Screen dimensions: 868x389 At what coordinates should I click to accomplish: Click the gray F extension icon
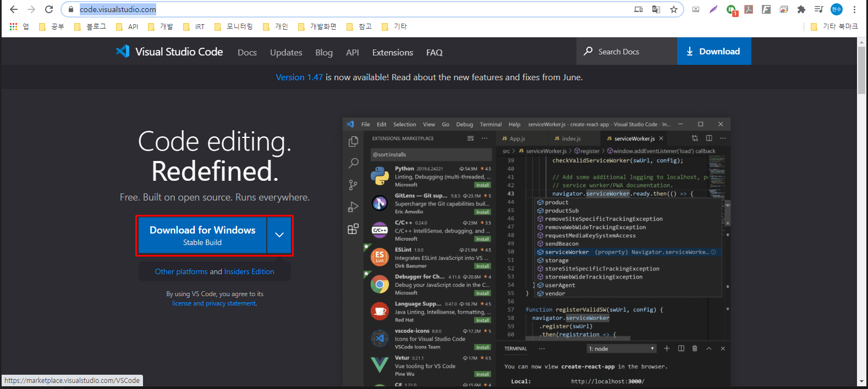[766, 9]
